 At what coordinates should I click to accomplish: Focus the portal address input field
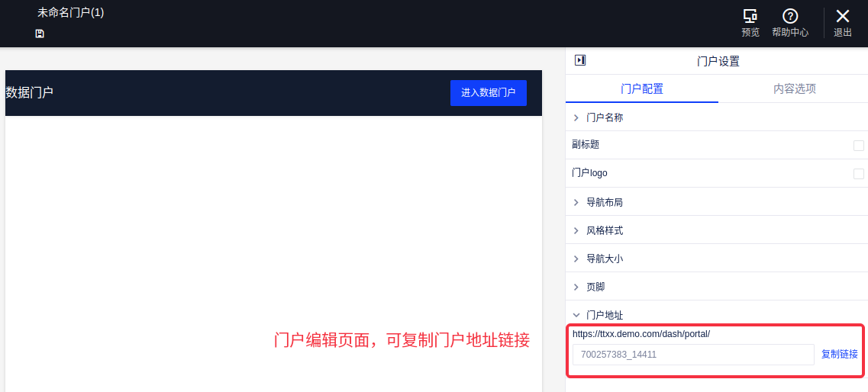tap(693, 355)
